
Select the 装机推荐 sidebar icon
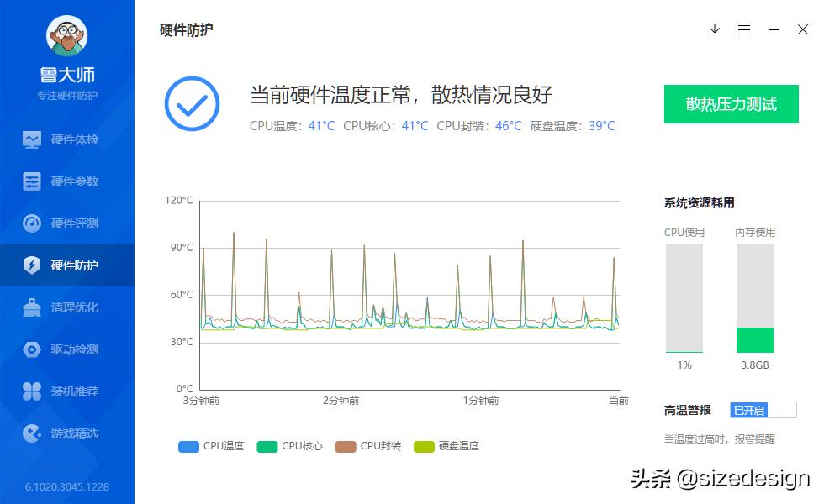point(67,391)
